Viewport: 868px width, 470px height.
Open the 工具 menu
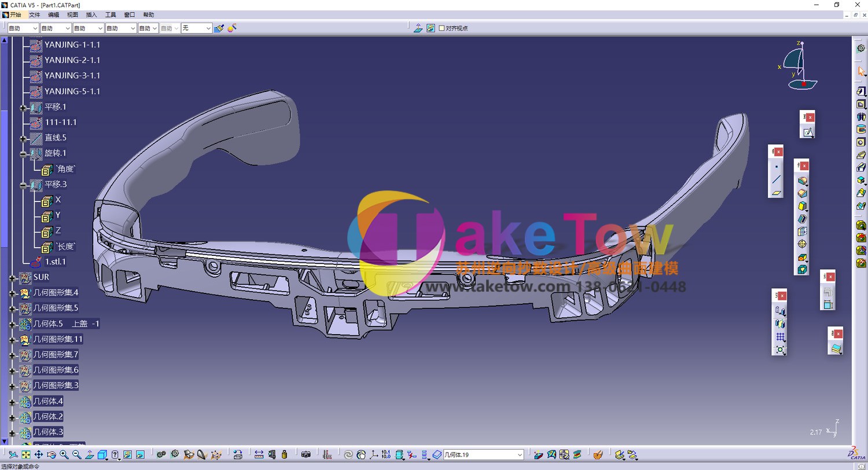[x=111, y=14]
